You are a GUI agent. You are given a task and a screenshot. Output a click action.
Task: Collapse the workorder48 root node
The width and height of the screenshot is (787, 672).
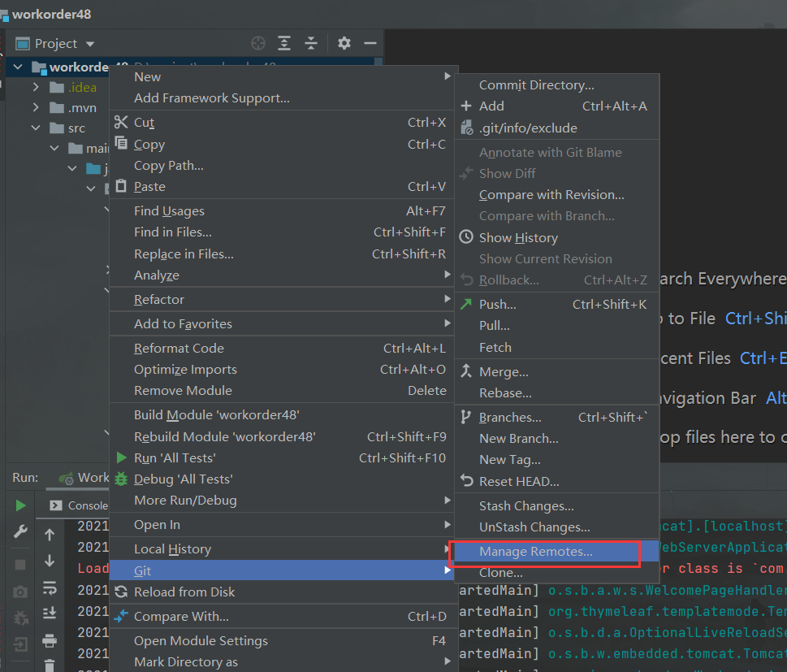tap(18, 67)
